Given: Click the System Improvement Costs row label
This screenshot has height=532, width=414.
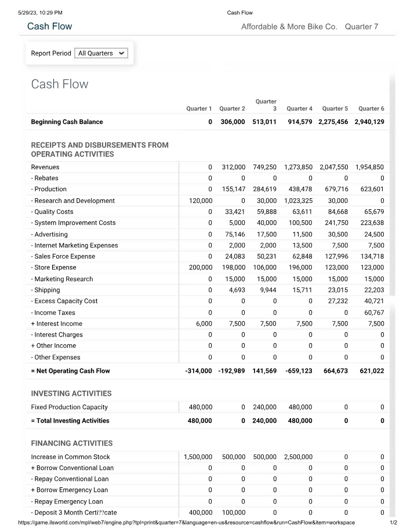Looking at the screenshot, I should [73, 223].
